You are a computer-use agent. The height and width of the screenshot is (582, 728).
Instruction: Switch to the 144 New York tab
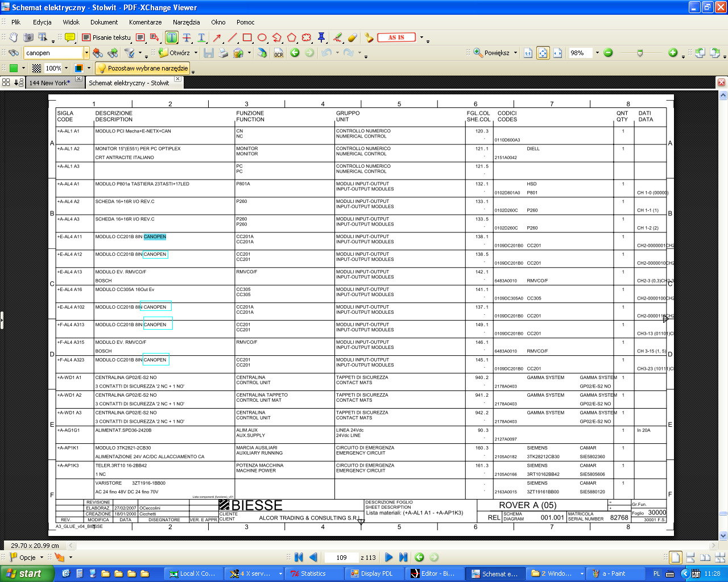[x=50, y=83]
